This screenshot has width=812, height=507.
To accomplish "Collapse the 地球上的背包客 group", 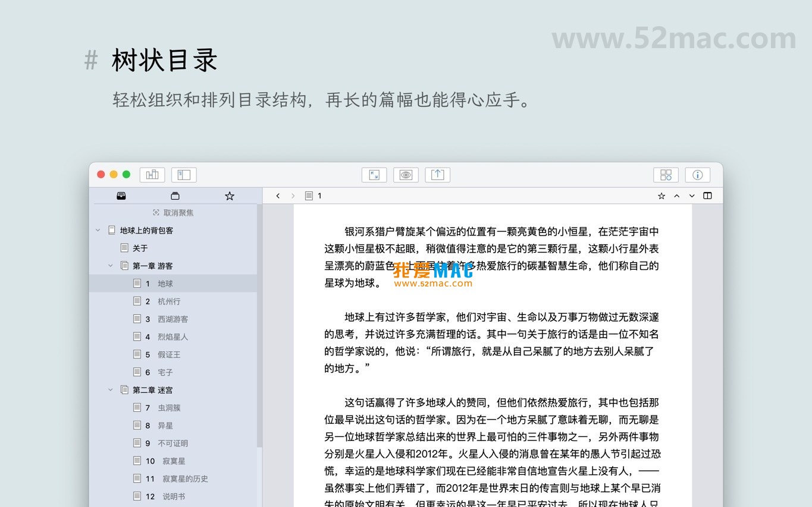I will click(x=98, y=230).
